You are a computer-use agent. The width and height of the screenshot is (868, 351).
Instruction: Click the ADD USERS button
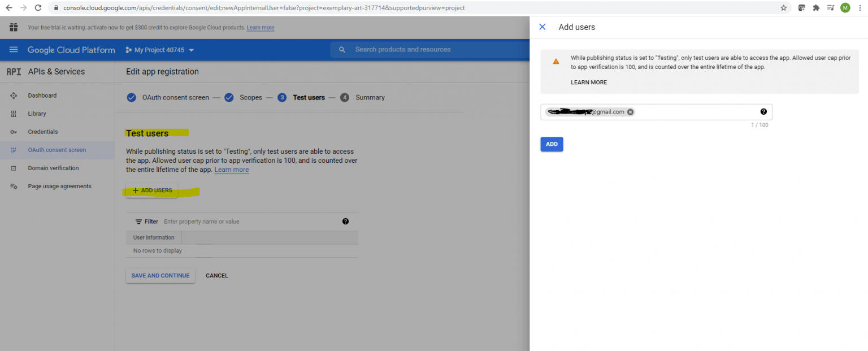[151, 190]
